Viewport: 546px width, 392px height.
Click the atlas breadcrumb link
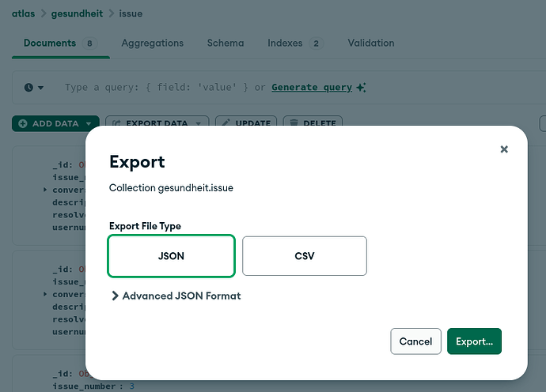[23, 13]
